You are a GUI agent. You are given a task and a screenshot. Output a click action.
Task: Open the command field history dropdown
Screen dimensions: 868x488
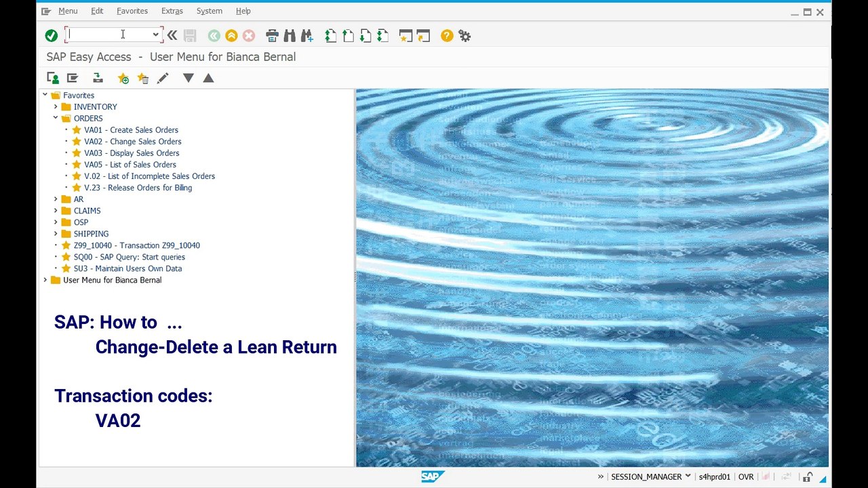(x=155, y=35)
